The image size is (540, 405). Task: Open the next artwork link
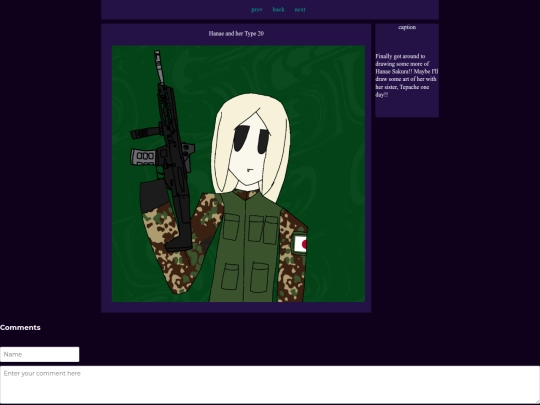click(x=300, y=10)
